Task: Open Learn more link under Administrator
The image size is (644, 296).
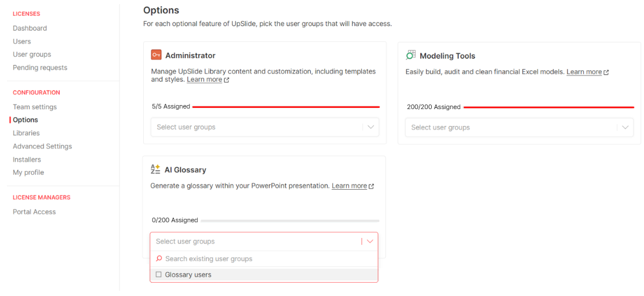Action: pyautogui.click(x=205, y=80)
